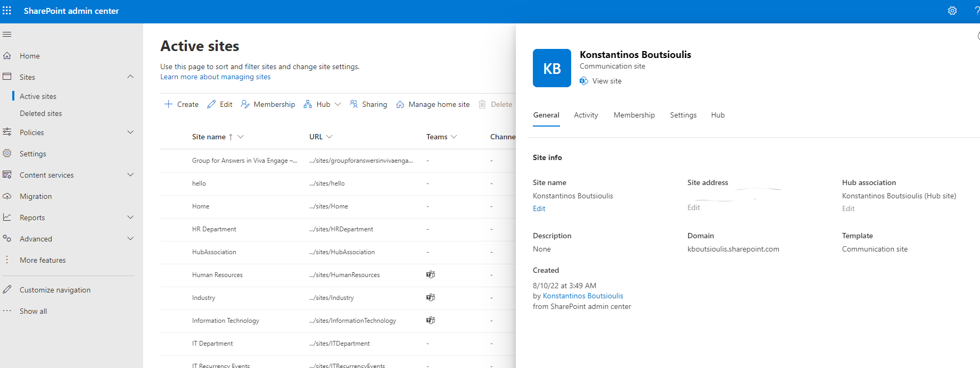The height and width of the screenshot is (368, 980).
Task: Click the Teams icon for Information Technology
Action: coord(431,320)
